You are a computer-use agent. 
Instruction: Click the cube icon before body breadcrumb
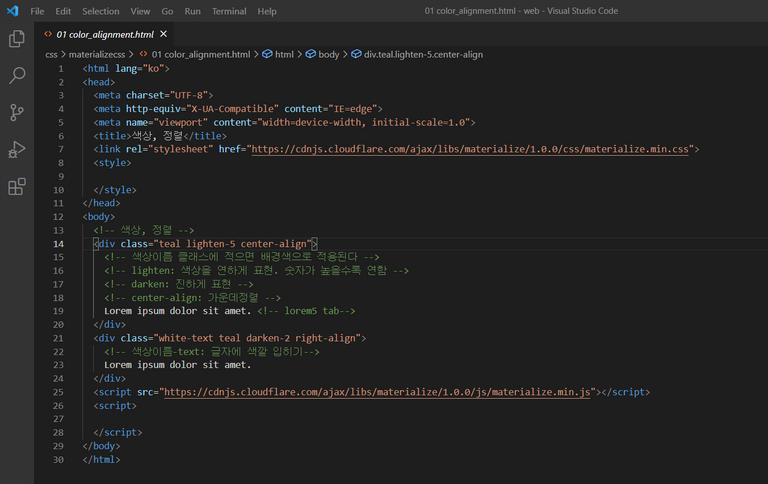coord(311,54)
